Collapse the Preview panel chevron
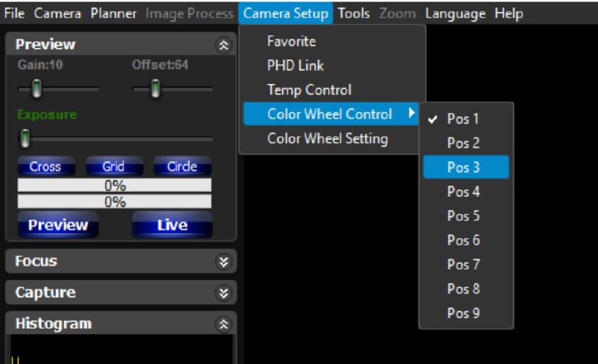Image resolution: width=598 pixels, height=364 pixels. point(224,45)
